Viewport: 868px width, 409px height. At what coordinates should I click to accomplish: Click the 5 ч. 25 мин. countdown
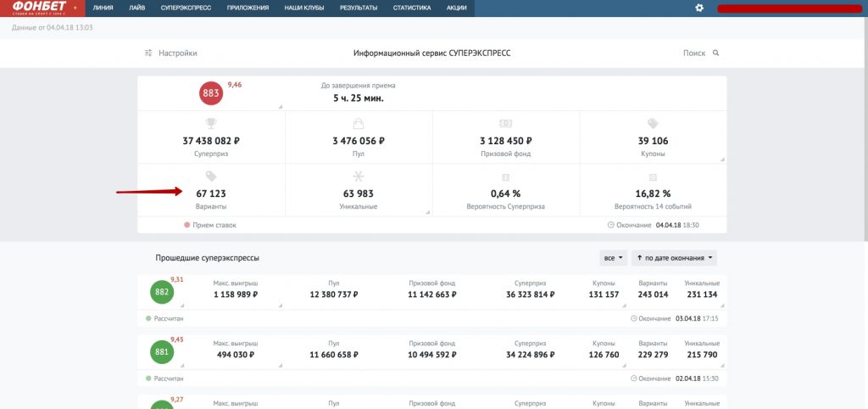pos(359,98)
